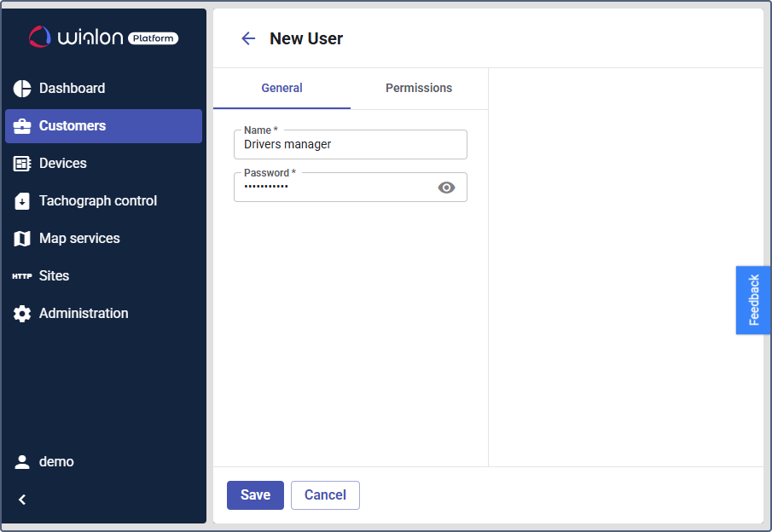Go back using the New User arrow
This screenshot has width=772, height=532.
(248, 38)
